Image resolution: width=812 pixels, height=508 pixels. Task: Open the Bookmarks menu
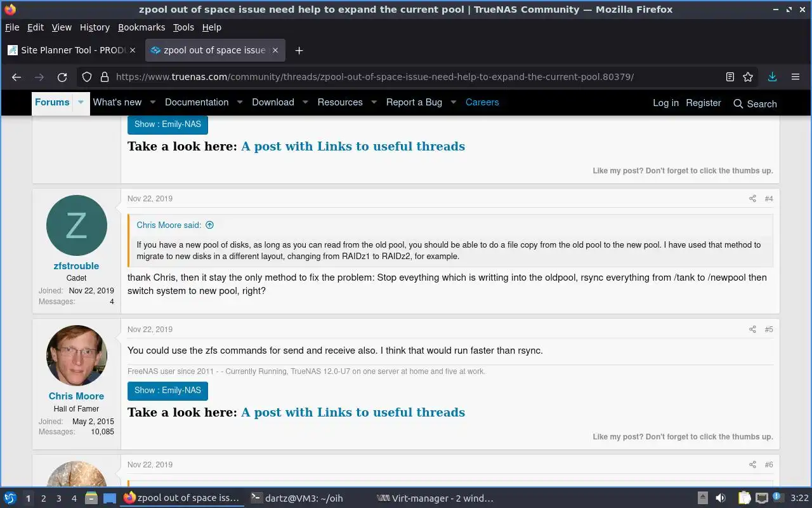[141, 27]
